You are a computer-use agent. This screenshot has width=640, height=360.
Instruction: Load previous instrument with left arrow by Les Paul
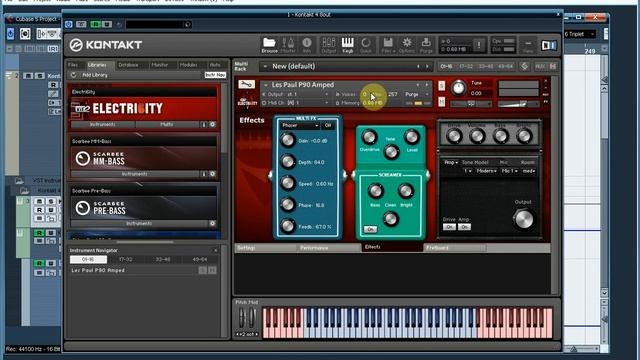[x=418, y=85]
